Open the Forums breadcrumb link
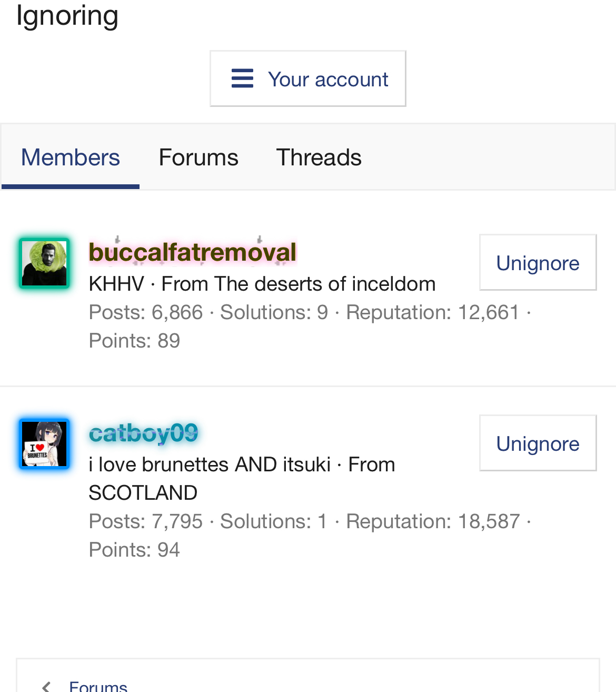The height and width of the screenshot is (692, 616). click(98, 686)
